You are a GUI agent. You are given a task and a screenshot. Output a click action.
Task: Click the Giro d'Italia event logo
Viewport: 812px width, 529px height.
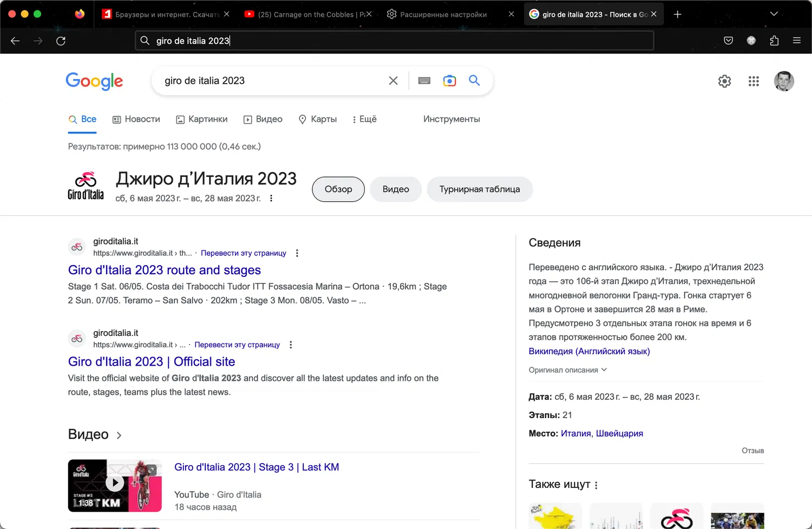pos(86,187)
